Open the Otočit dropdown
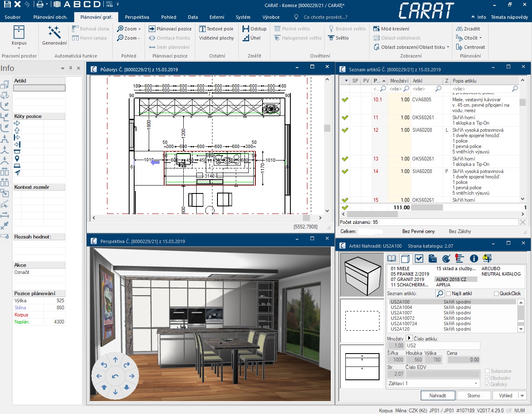This screenshot has height=414, width=532. 481,38
